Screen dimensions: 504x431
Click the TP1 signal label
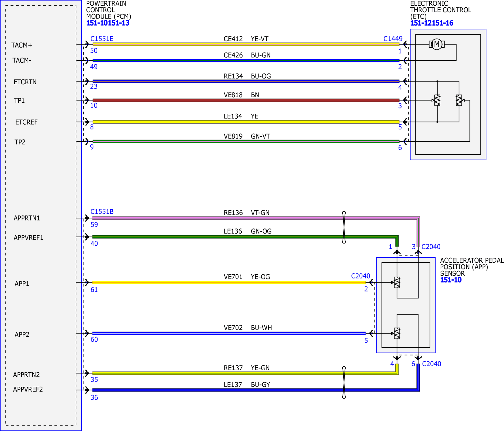pyautogui.click(x=19, y=101)
